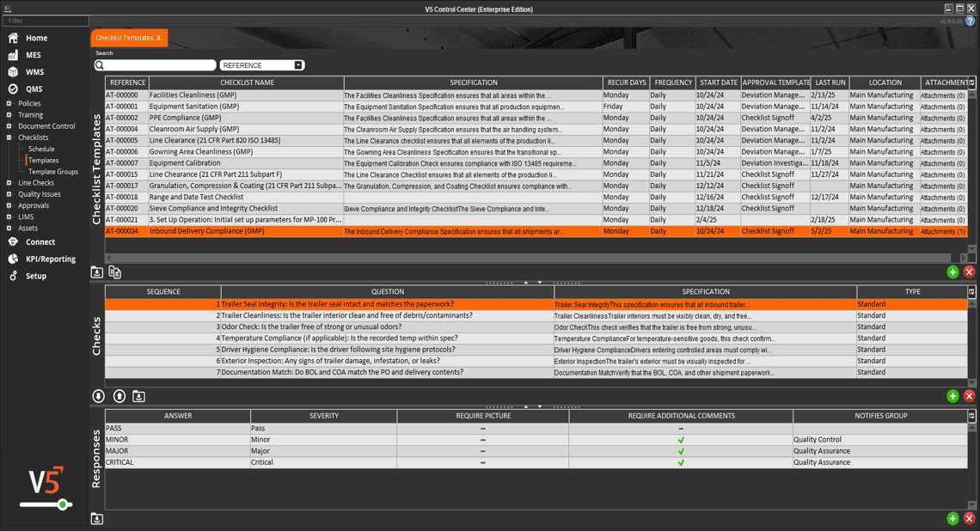Expand the Training tree node

click(x=9, y=115)
